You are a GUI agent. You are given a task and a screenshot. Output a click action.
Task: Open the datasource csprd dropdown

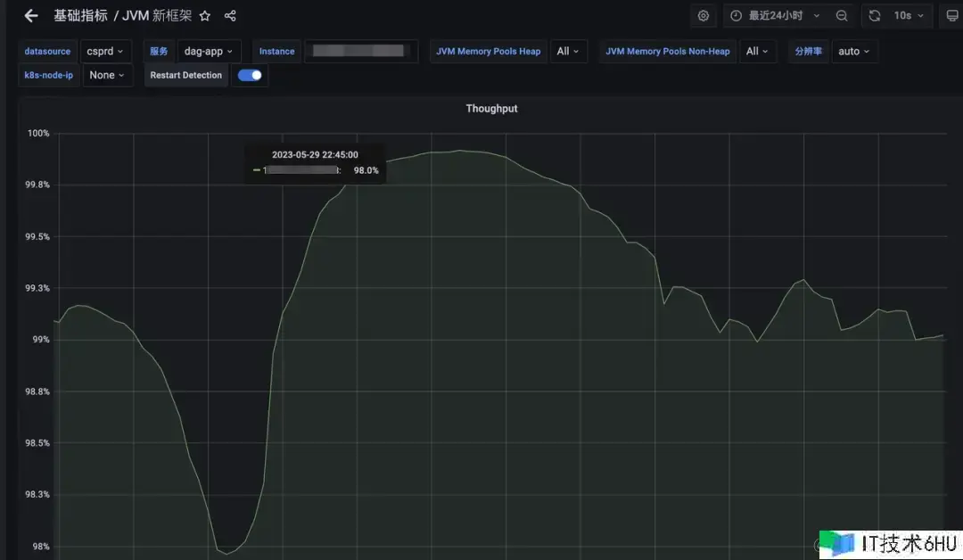coord(105,52)
